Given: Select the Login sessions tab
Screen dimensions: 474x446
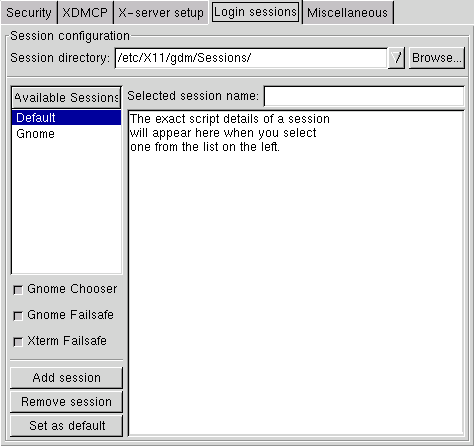Looking at the screenshot, I should tap(255, 12).
